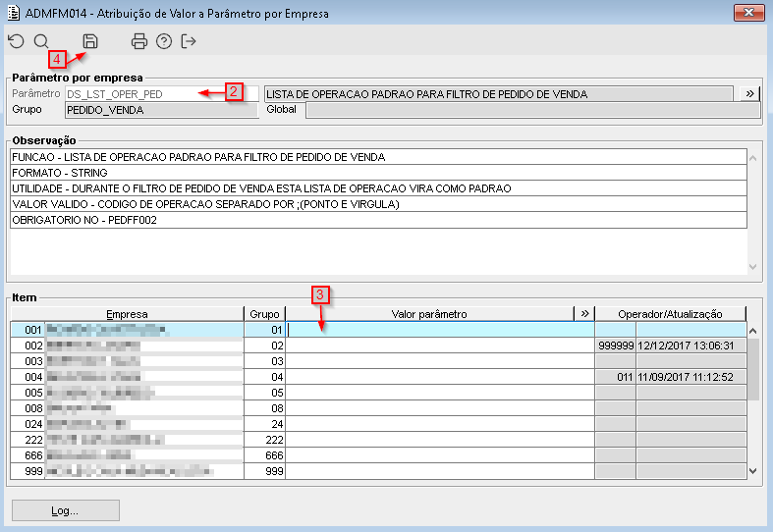
Task: Click the Grupo field PEDIDO_VENDA
Action: click(x=162, y=110)
